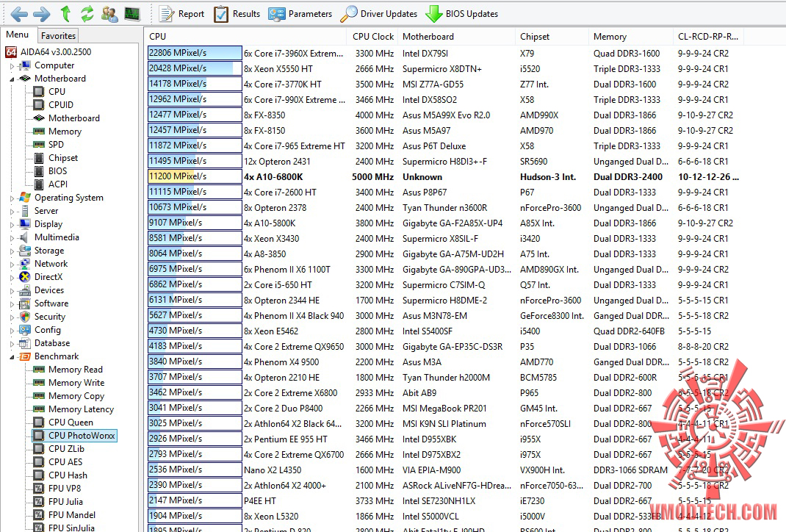Check for Driver Updates

(x=378, y=14)
